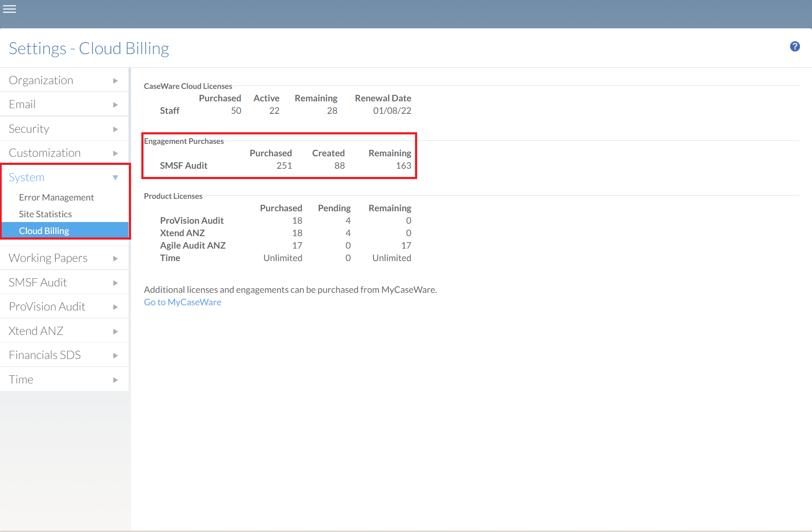The image size is (812, 532).
Task: Click SMSF Audit created value 88
Action: click(339, 166)
